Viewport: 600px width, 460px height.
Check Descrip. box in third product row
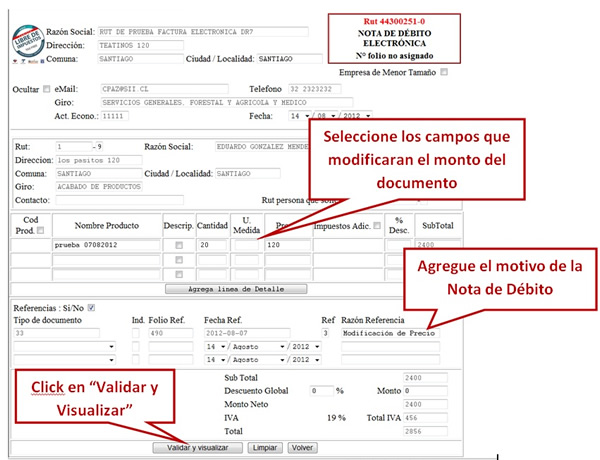point(179,274)
